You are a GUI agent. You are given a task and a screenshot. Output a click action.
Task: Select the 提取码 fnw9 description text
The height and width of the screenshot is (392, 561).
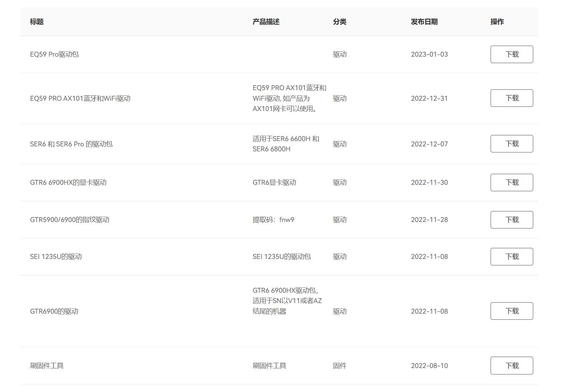274,219
